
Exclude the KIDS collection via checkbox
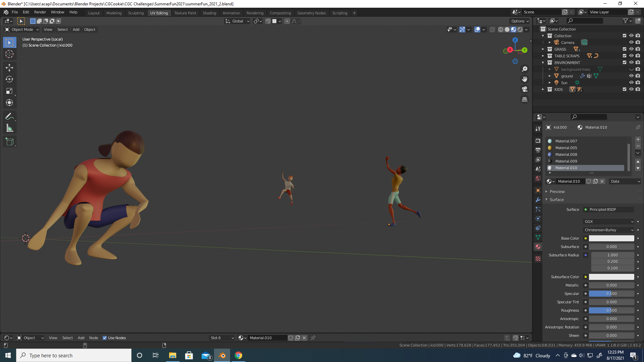click(625, 89)
